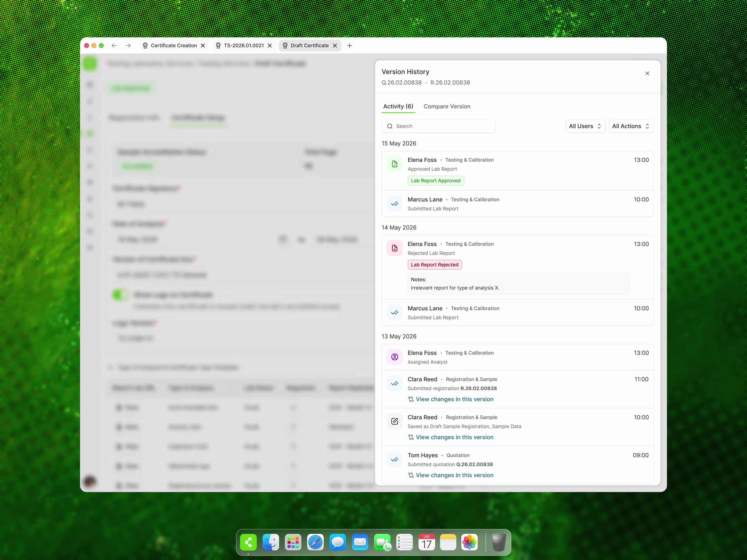Viewport: 747px width, 560px height.
Task: Select the Draft Certificate tab
Action: click(309, 46)
